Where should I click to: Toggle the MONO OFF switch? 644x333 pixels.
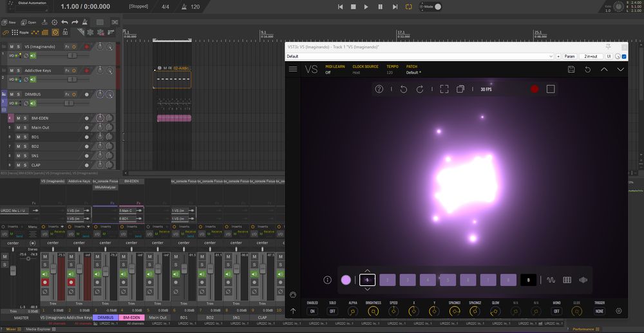point(557,311)
